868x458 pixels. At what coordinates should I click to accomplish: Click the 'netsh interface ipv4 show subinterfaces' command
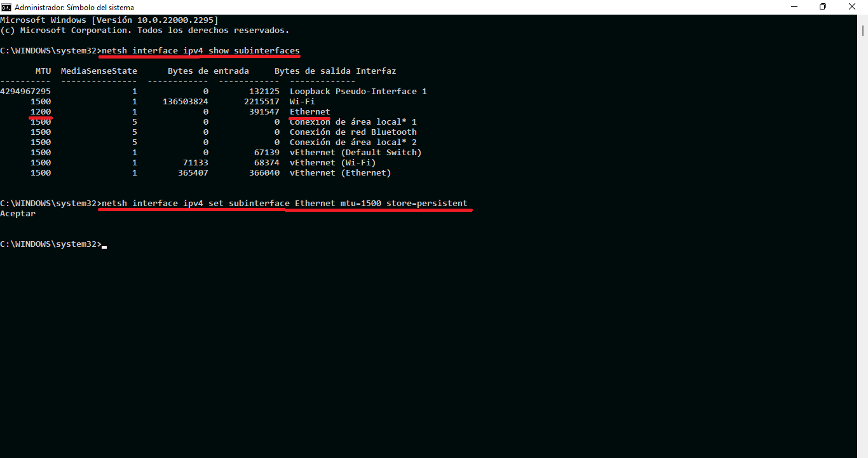[201, 50]
